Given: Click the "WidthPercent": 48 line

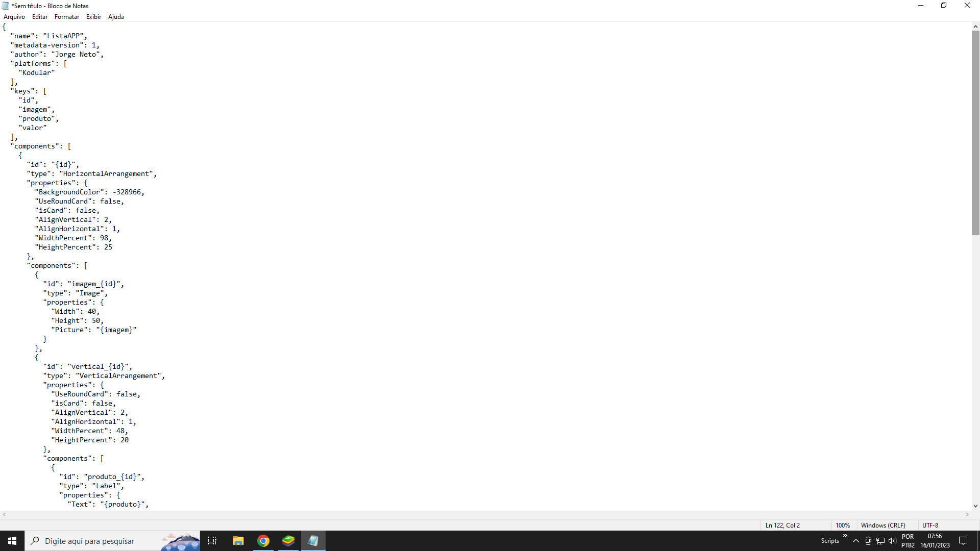Looking at the screenshot, I should [x=90, y=431].
